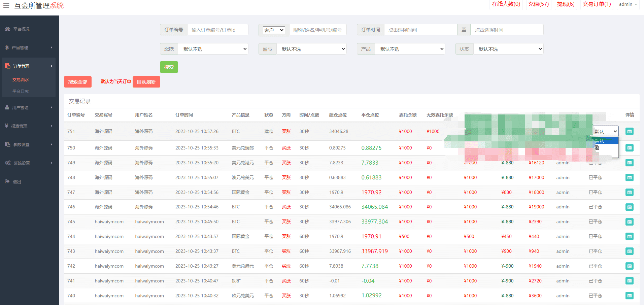The image size is (644, 307).
Task: Pick the order end time field
Action: (x=507, y=30)
